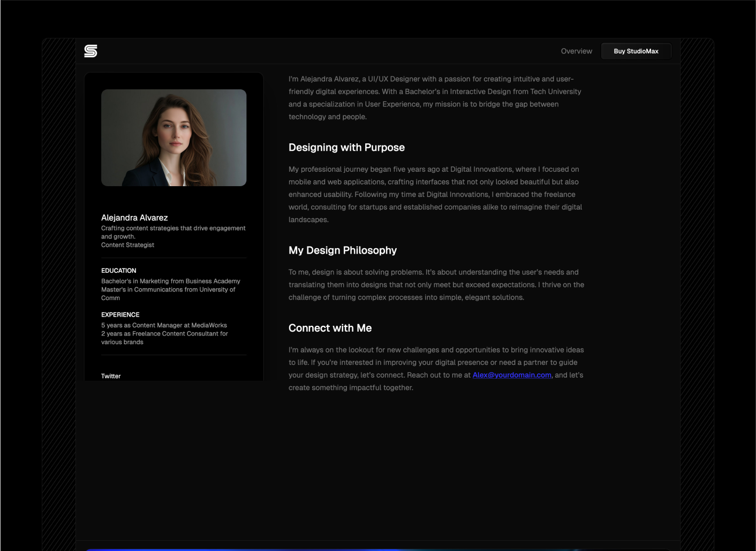756x551 pixels.
Task: Click the Freelance Content Consultant entry
Action: 164,338
